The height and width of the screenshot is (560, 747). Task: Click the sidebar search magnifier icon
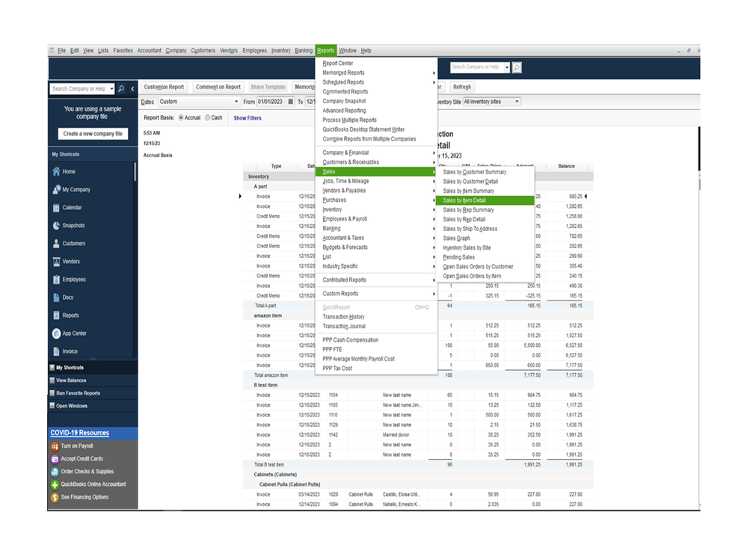click(121, 88)
